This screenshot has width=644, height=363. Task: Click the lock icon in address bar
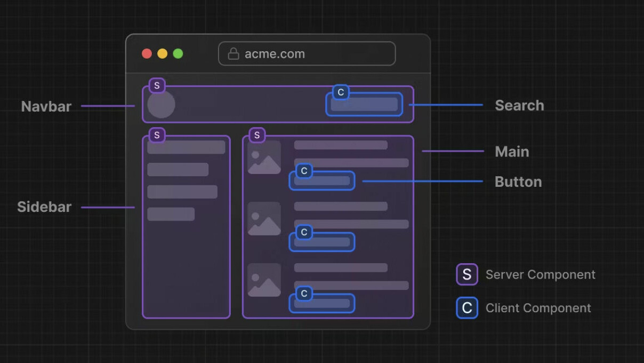(x=233, y=53)
